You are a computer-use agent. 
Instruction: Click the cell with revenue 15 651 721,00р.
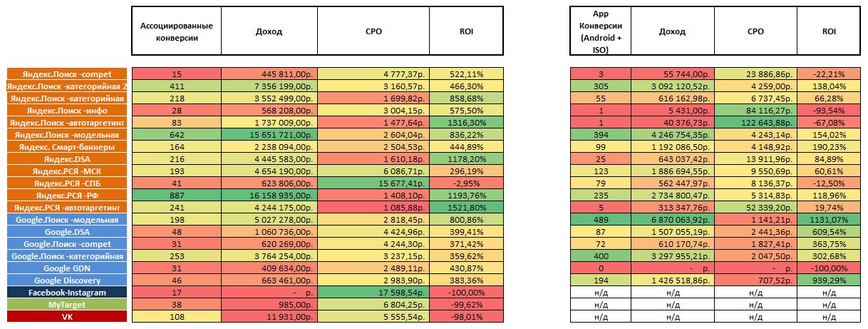269,134
